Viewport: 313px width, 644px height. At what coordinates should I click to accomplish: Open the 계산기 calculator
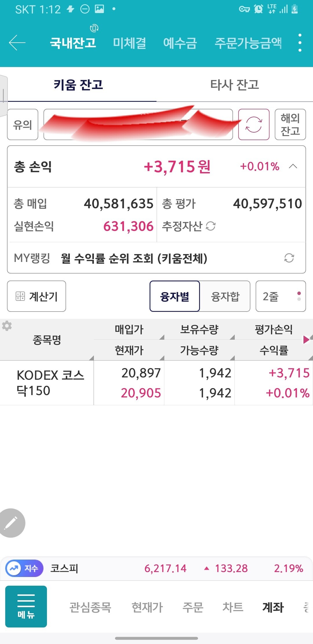[x=37, y=296]
